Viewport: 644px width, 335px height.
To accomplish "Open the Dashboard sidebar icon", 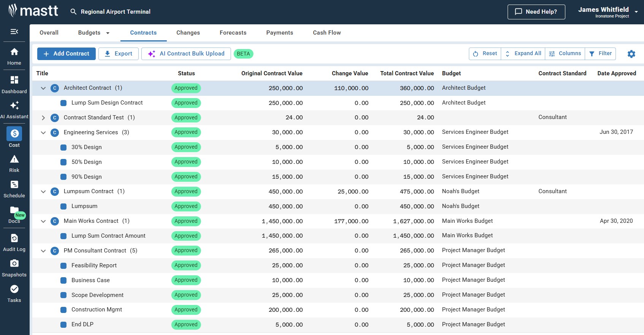I will [14, 80].
